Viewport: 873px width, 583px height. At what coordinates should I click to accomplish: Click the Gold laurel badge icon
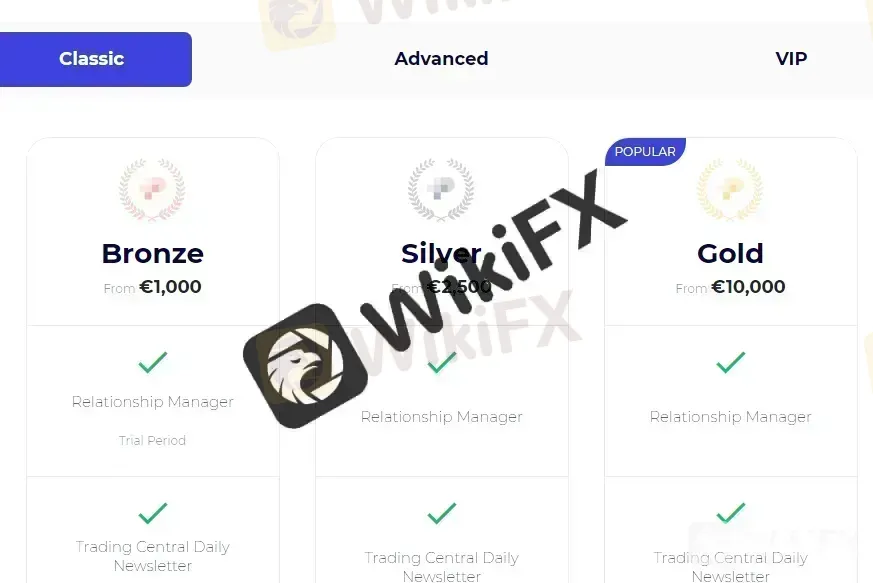[x=730, y=189]
